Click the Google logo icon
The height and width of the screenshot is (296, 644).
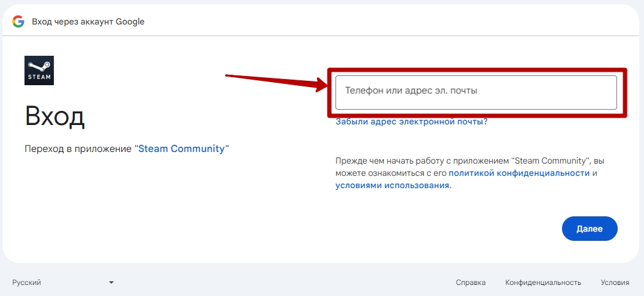[18, 21]
